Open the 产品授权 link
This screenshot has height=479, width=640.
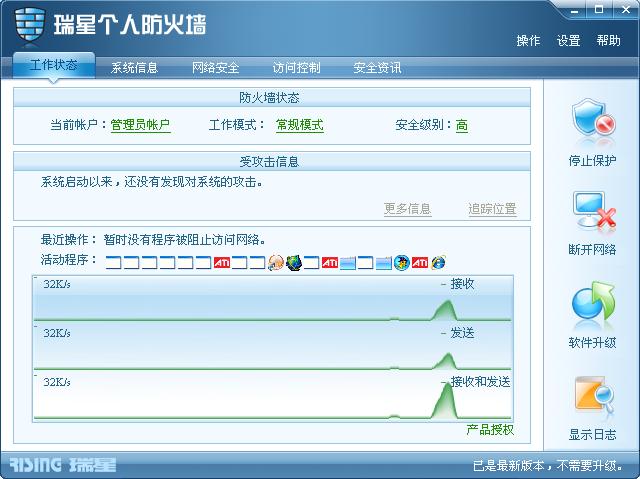(x=490, y=430)
